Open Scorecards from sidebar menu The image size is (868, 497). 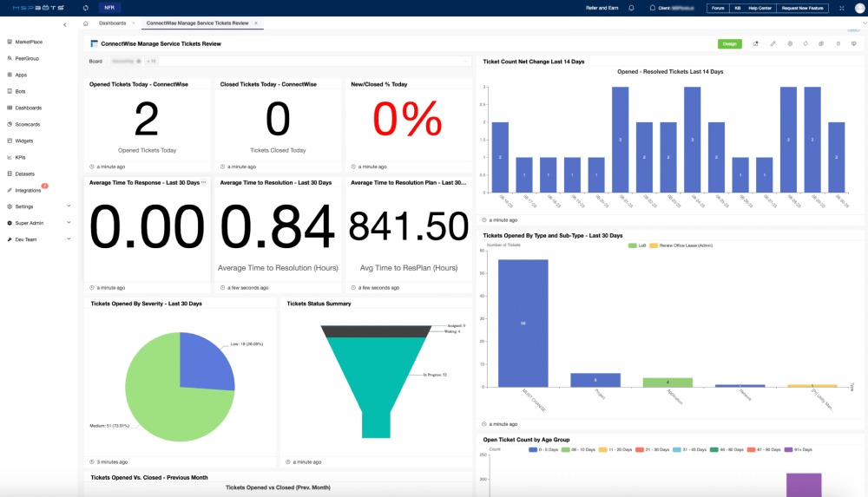tap(27, 124)
